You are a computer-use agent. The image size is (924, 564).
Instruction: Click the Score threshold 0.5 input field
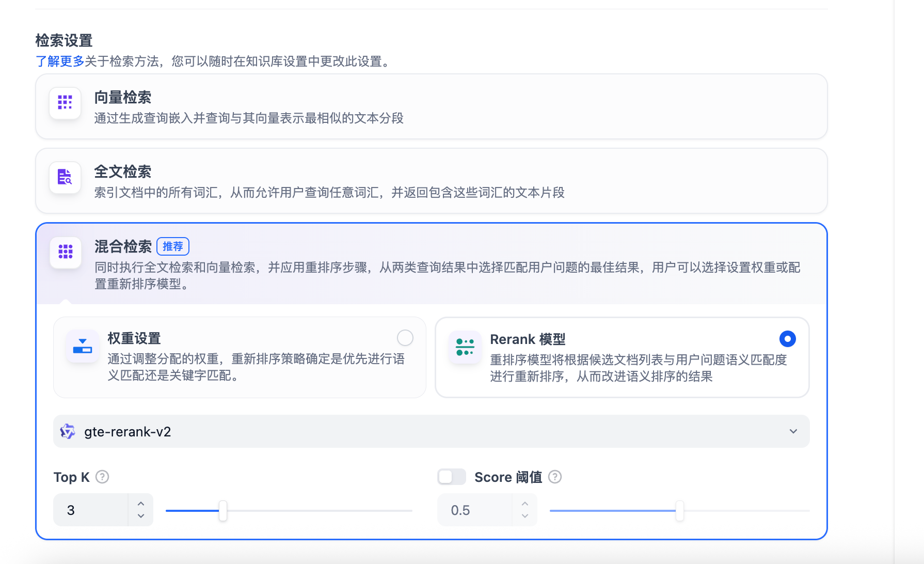[x=475, y=510]
